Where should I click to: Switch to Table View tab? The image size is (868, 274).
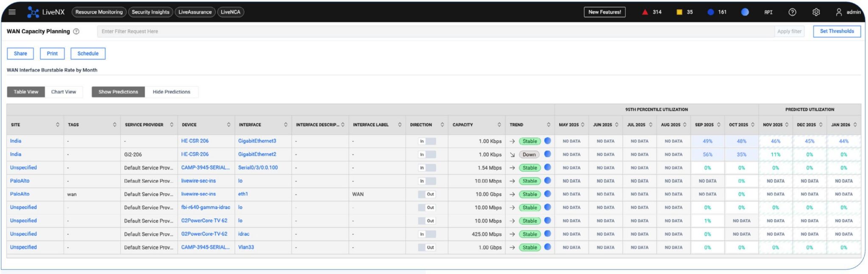(x=26, y=92)
